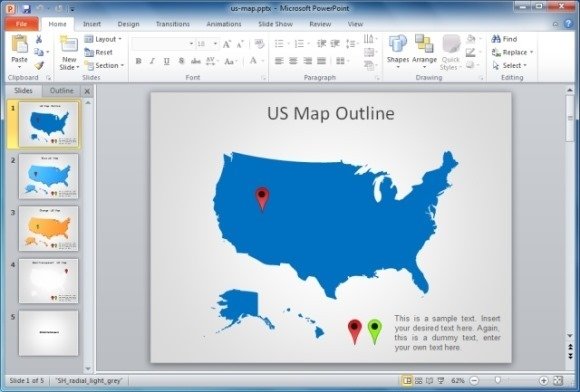The width and height of the screenshot is (580, 392).
Task: Toggle Strikethrough formatting
Action: [195, 61]
